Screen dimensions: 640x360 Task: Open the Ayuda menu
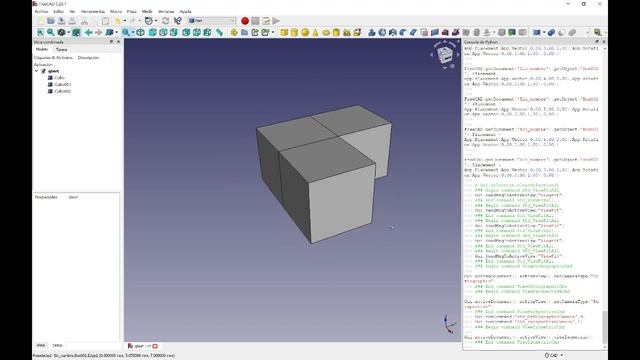(185, 11)
